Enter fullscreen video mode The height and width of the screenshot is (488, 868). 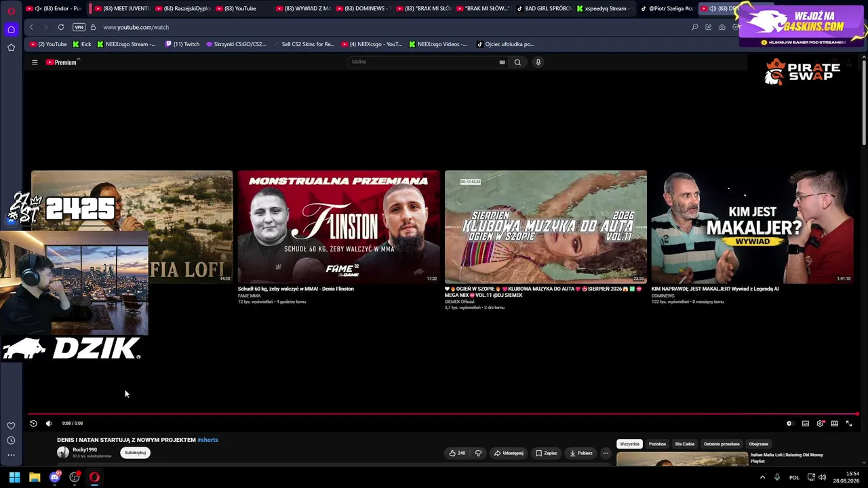[849, 424]
